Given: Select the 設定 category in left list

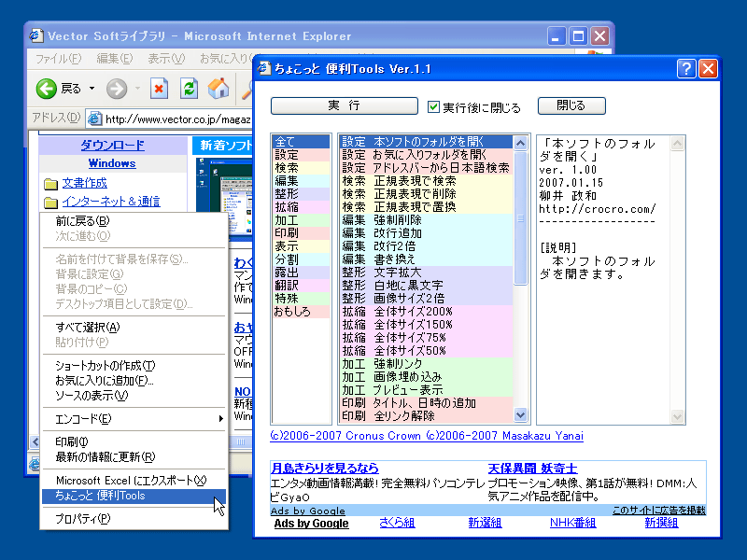Looking at the screenshot, I should tap(301, 155).
